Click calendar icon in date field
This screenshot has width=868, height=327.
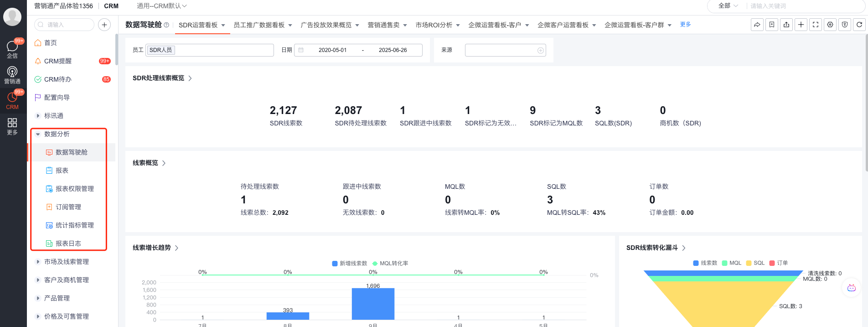[301, 50]
